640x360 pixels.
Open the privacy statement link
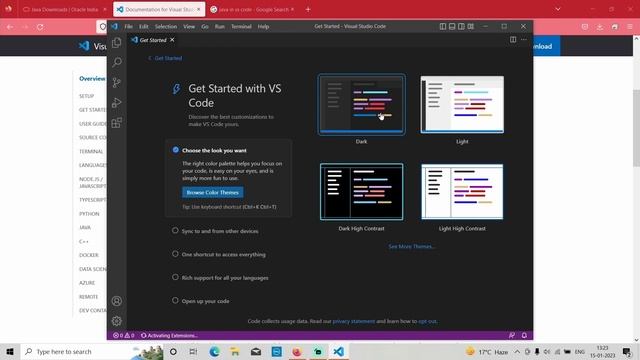point(354,321)
